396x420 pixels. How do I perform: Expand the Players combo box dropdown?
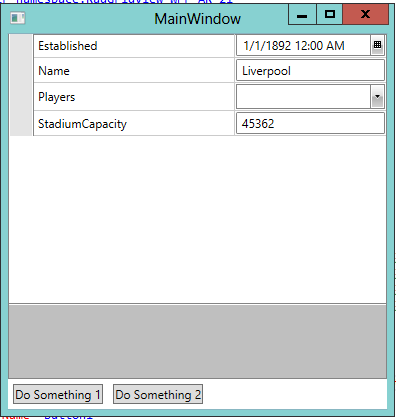(x=377, y=97)
